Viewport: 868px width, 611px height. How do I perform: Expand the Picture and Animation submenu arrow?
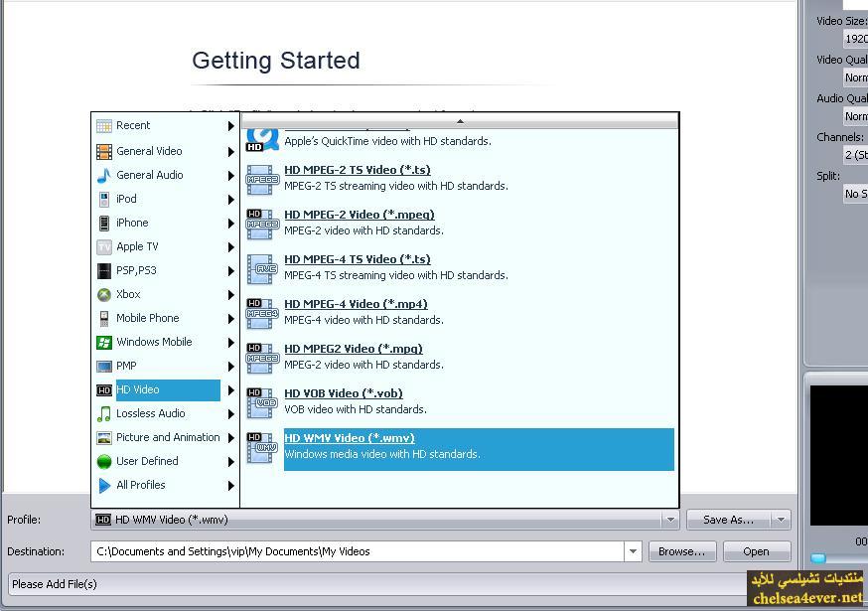[230, 438]
